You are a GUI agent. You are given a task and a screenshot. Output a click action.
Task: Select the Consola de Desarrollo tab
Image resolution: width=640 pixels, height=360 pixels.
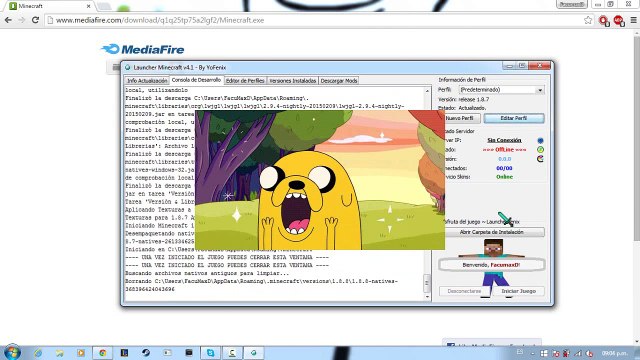coord(196,80)
